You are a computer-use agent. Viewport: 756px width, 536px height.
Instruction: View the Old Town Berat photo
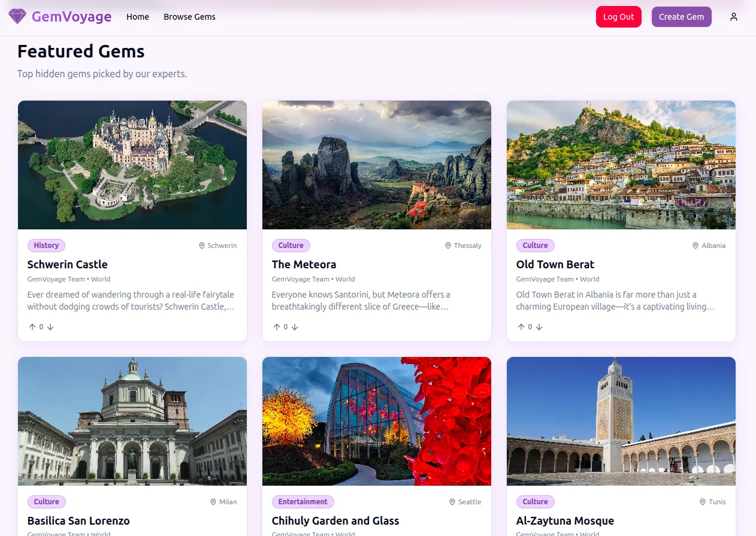pos(621,165)
